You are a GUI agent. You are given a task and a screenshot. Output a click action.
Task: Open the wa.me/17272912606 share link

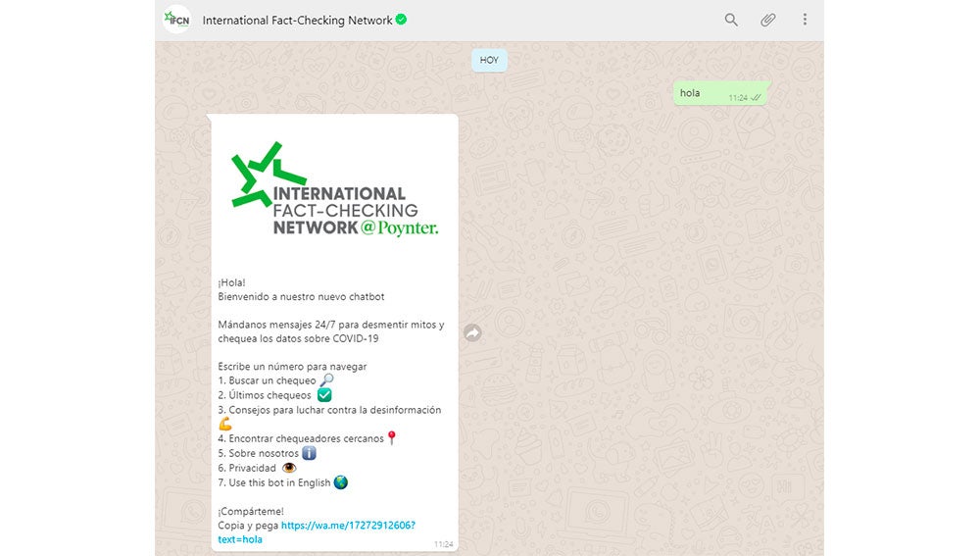point(317,532)
